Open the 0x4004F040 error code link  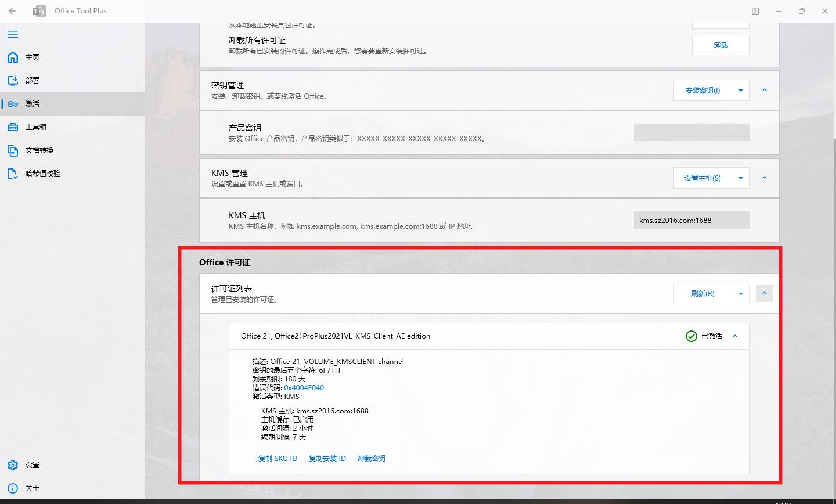click(x=304, y=387)
